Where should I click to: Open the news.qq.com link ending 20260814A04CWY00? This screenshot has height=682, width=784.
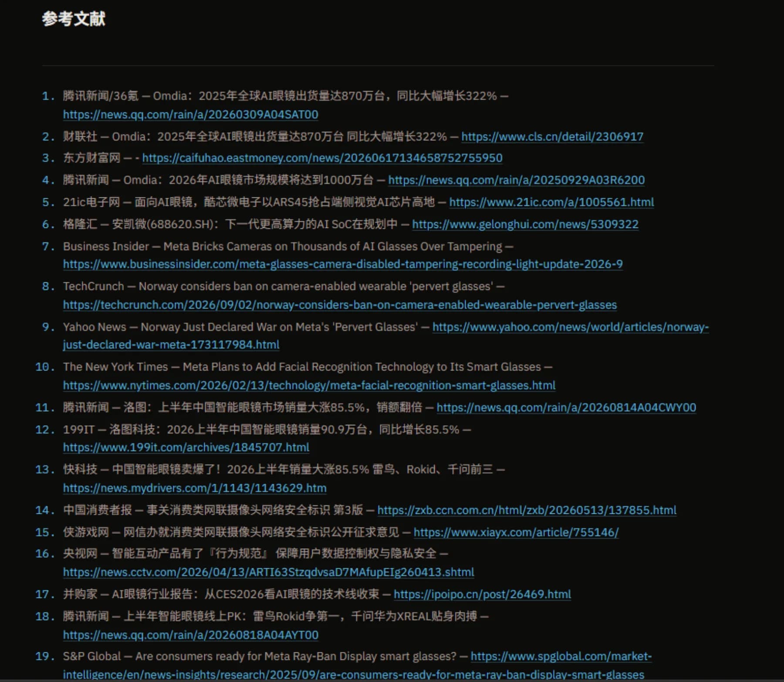click(x=566, y=408)
